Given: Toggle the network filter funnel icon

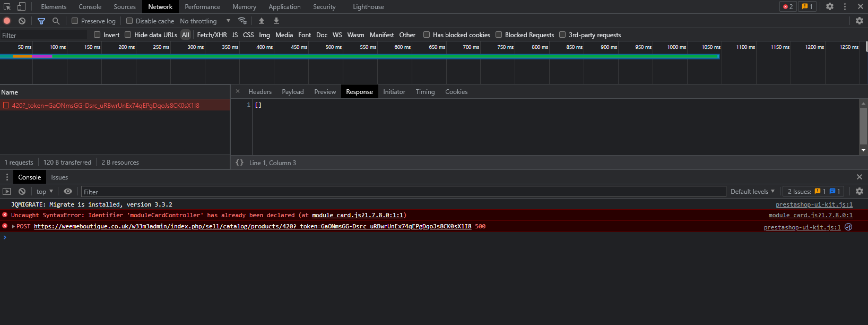Looking at the screenshot, I should pyautogui.click(x=41, y=21).
